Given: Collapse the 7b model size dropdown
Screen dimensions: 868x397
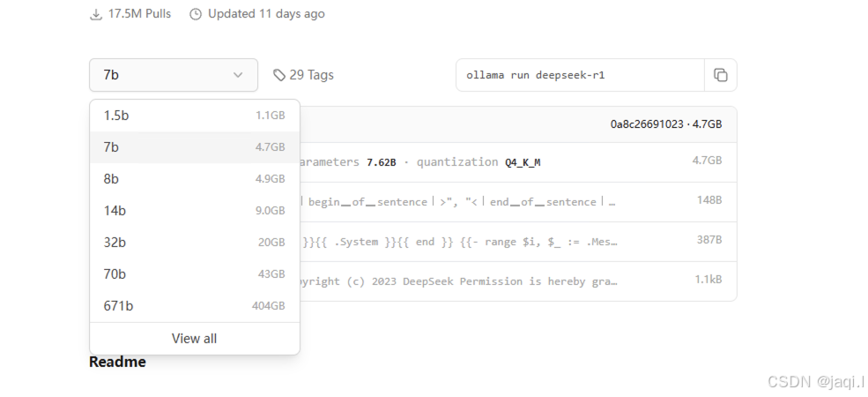Looking at the screenshot, I should [x=174, y=75].
